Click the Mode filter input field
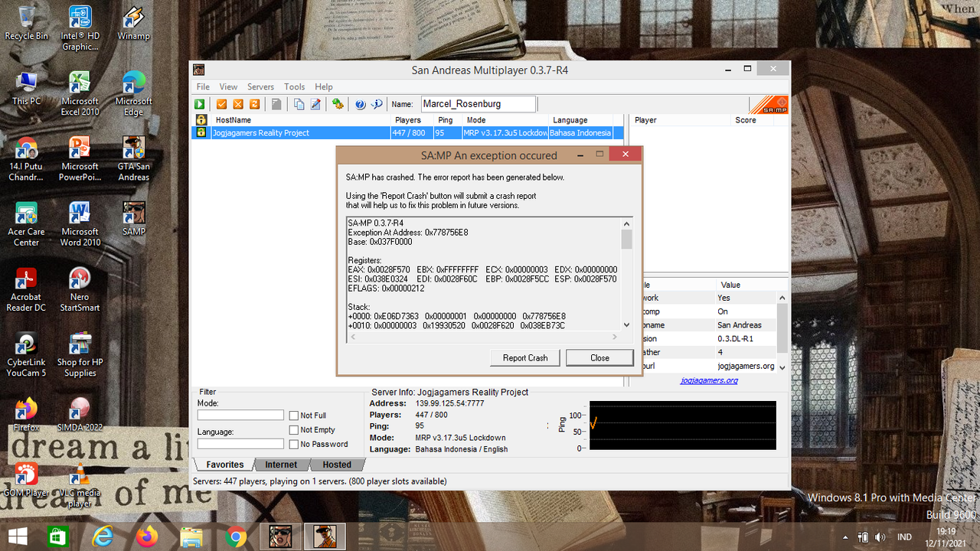The height and width of the screenshot is (551, 980). [x=240, y=416]
